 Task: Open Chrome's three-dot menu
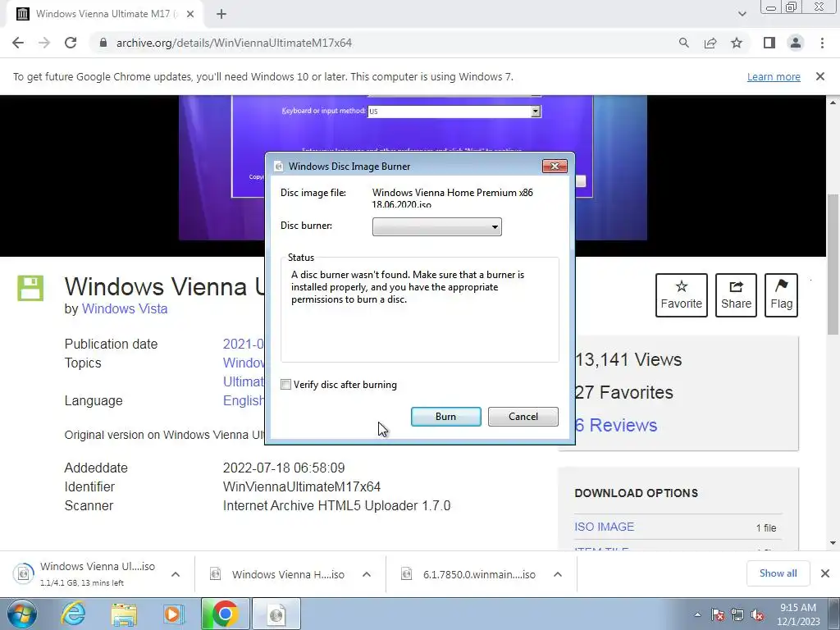tap(822, 43)
